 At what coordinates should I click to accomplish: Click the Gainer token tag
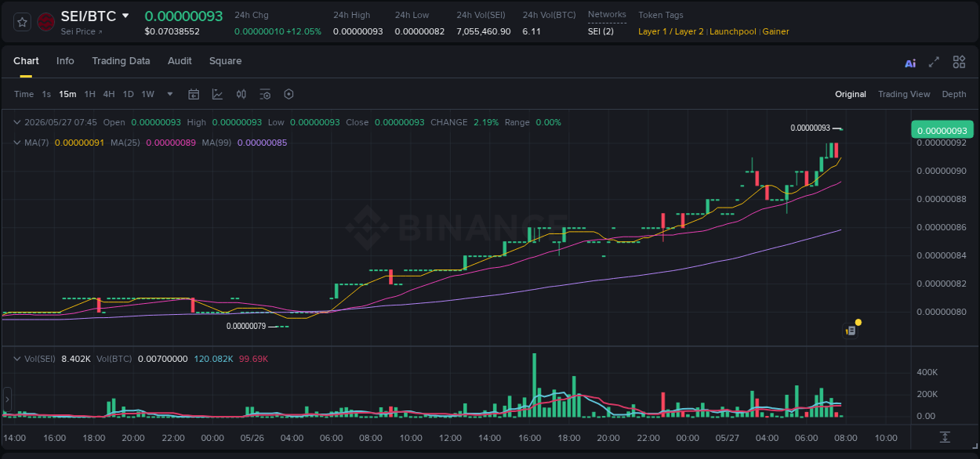pyautogui.click(x=775, y=31)
